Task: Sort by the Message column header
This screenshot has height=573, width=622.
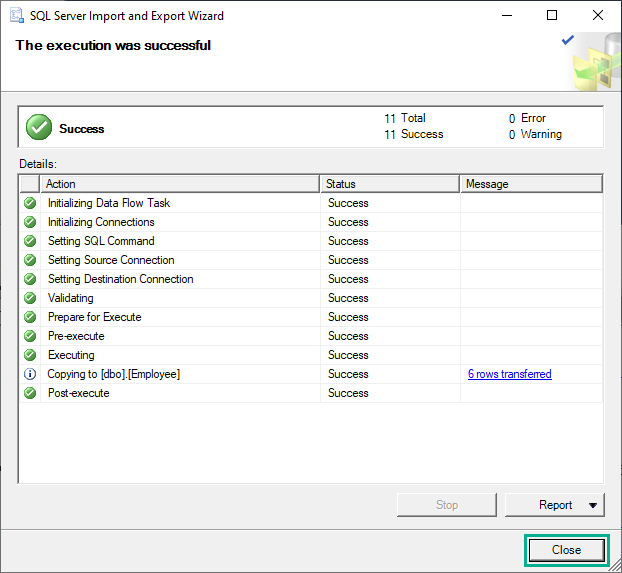Action: [x=532, y=184]
